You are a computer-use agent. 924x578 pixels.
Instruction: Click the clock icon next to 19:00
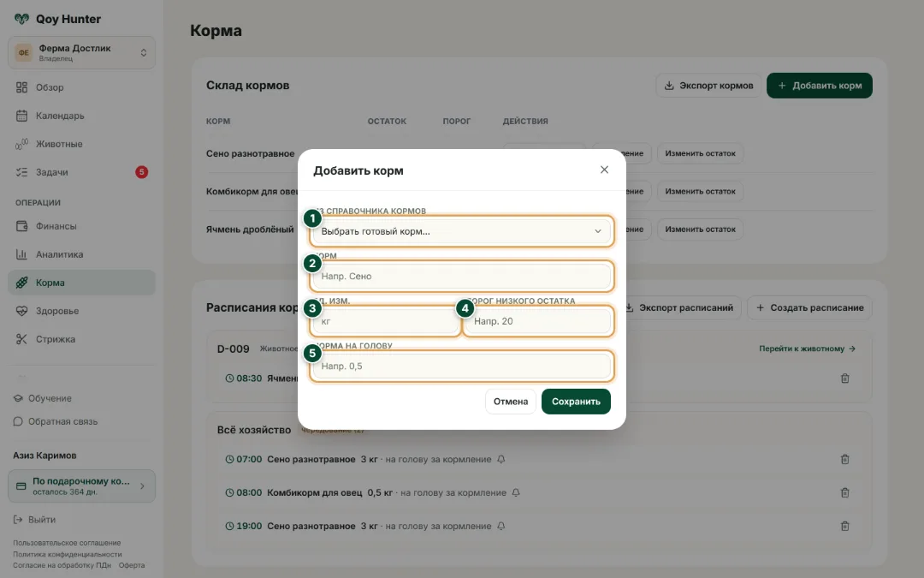tap(229, 526)
